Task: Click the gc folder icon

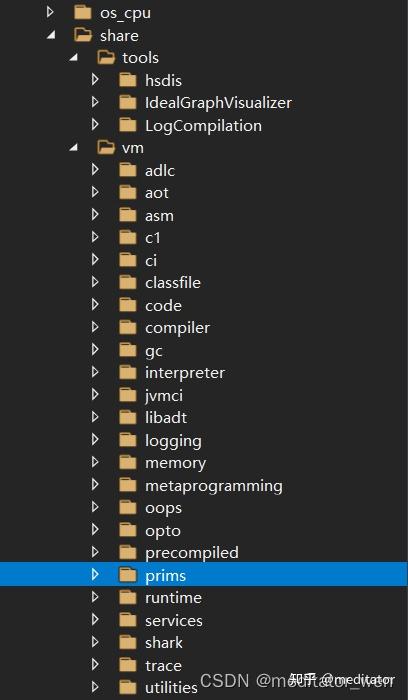Action: click(128, 350)
